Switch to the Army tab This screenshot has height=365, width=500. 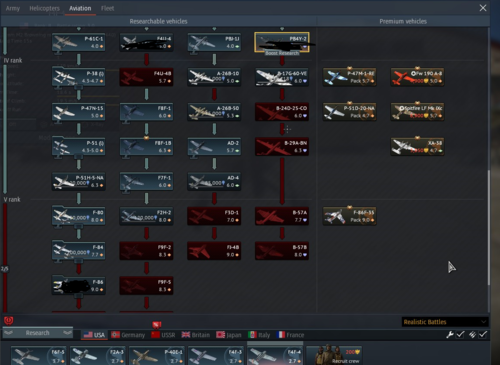(13, 8)
